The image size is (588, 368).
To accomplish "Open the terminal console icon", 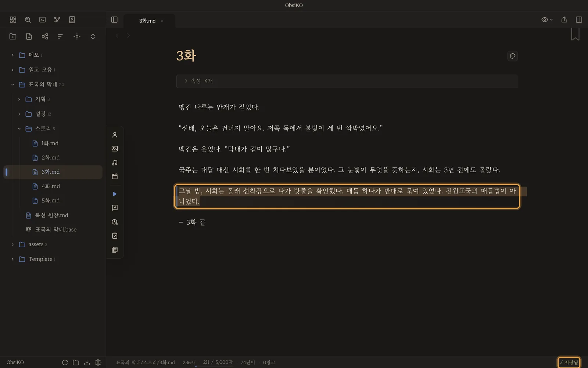I will tap(43, 20).
